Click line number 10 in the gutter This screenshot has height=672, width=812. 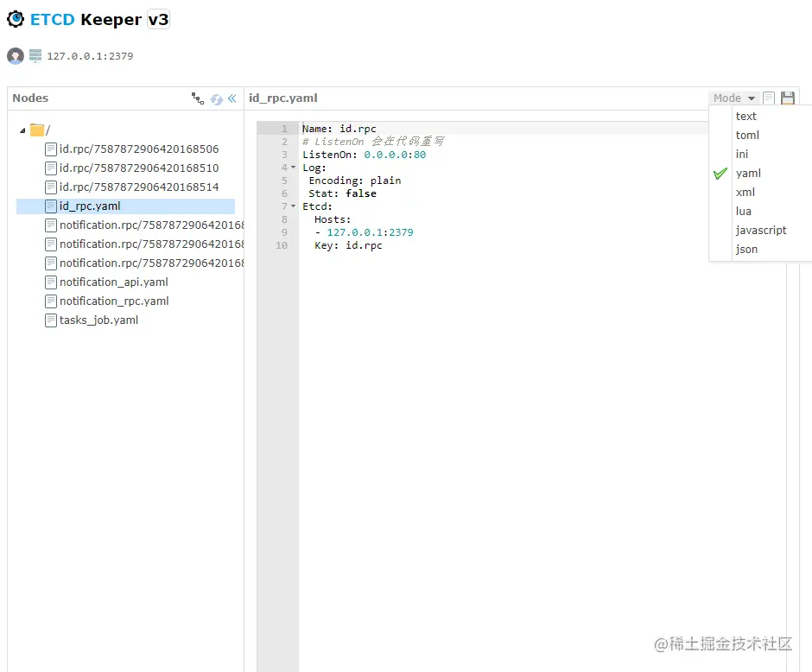[282, 245]
